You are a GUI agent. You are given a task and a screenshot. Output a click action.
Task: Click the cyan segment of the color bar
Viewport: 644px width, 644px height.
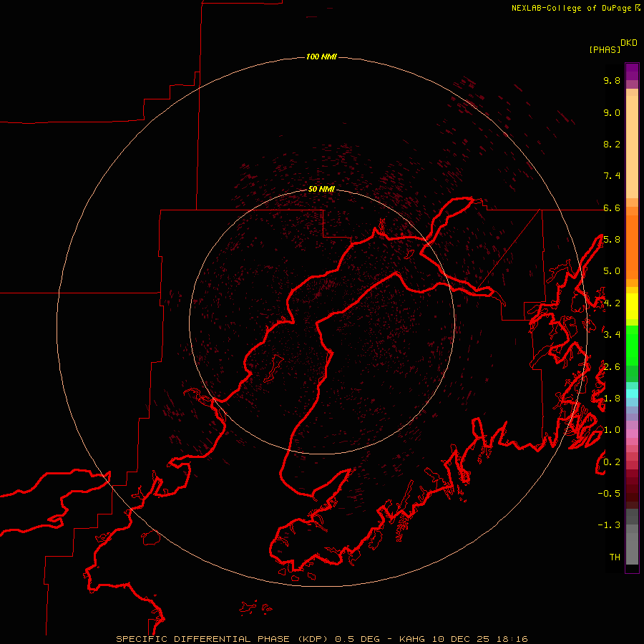tap(632, 393)
